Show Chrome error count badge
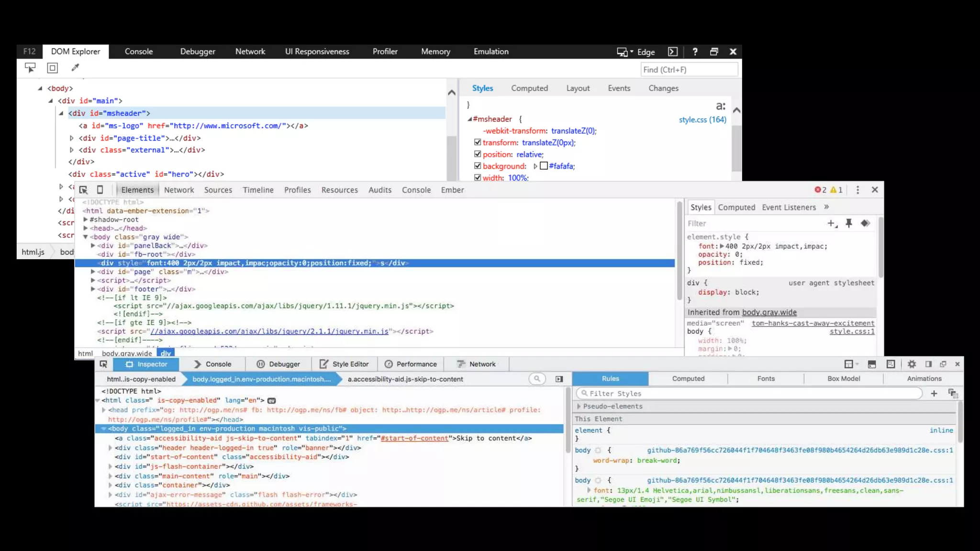 [820, 190]
